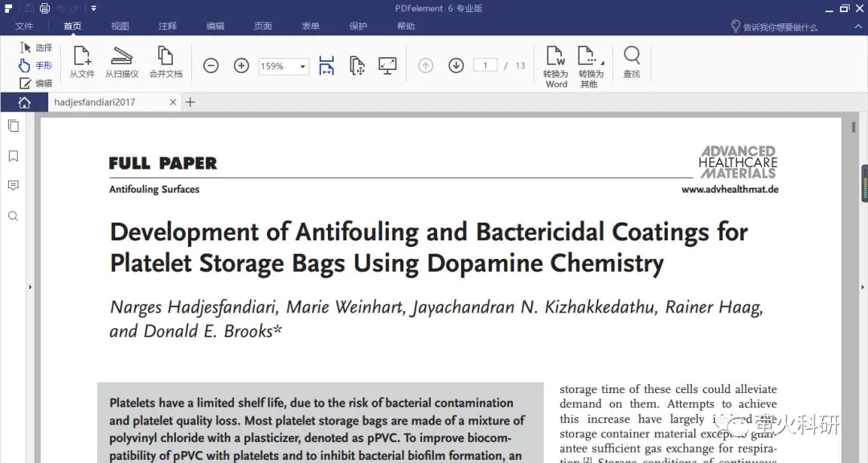Go to next page arrow
868x463 pixels.
[456, 66]
